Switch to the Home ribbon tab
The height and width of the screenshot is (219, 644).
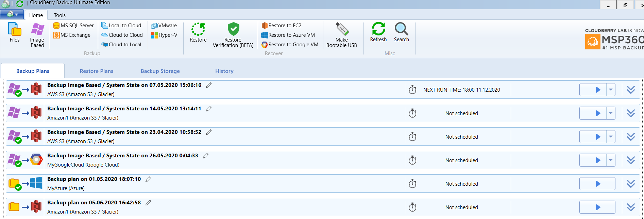point(36,15)
